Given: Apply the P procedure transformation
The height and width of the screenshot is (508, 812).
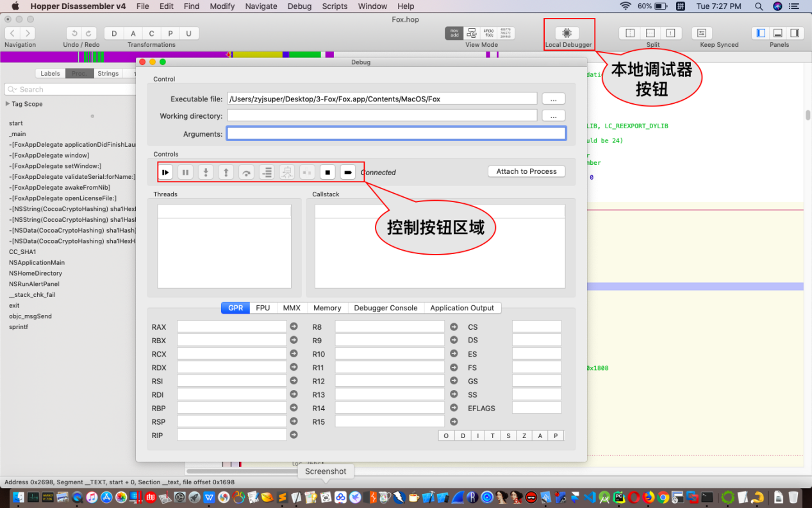Looking at the screenshot, I should tap(170, 33).
